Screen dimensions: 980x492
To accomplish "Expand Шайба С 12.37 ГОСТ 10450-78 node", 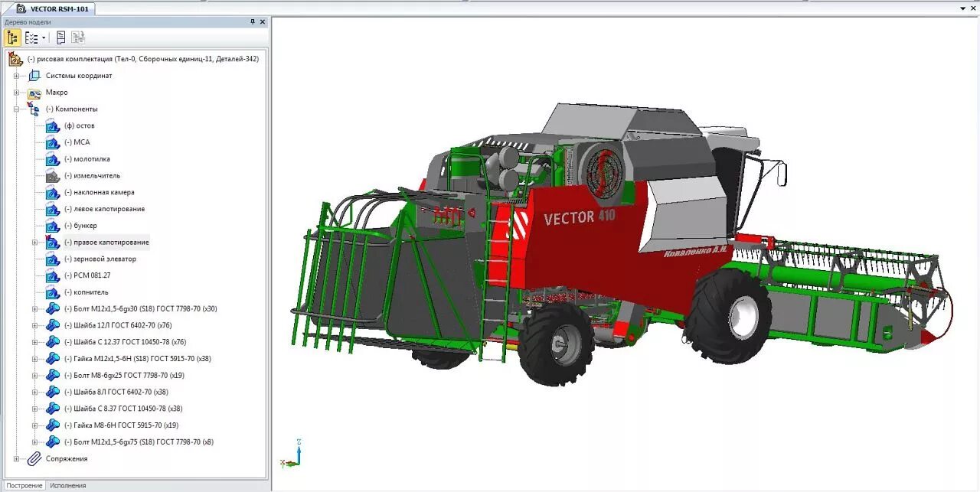I will pyautogui.click(x=34, y=342).
